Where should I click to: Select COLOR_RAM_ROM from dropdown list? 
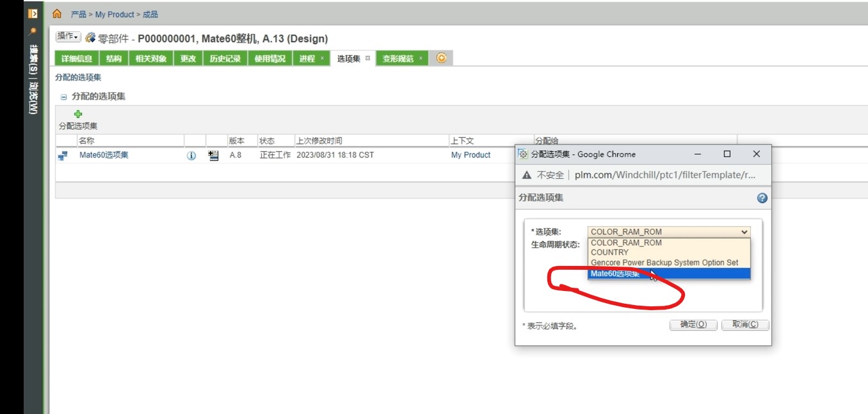(669, 243)
